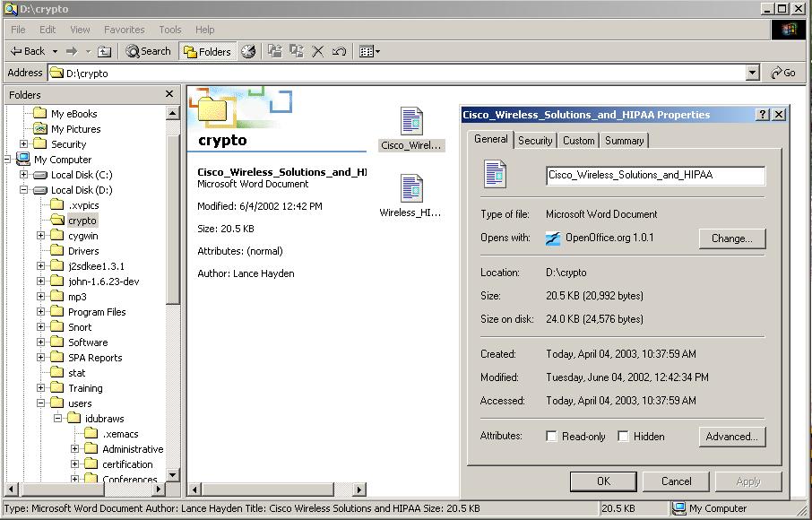Screen dimensions: 812x520
Task: Select the Administrative folder in tree
Action: pyautogui.click(x=133, y=448)
